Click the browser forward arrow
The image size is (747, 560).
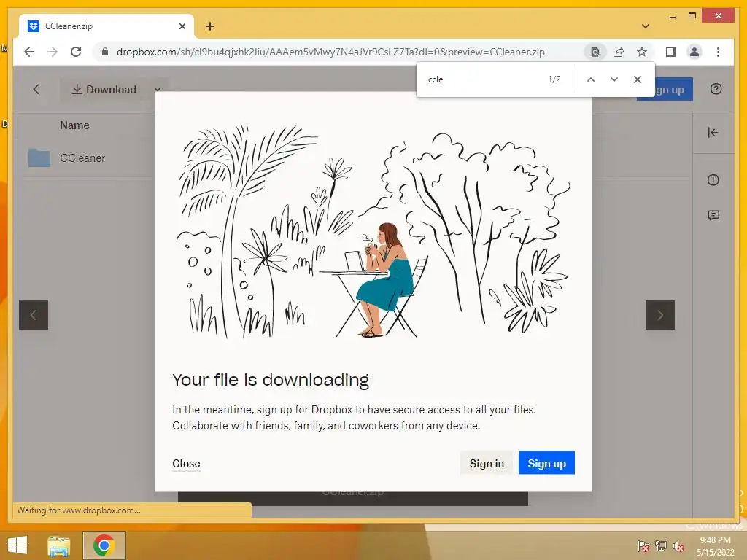click(53, 52)
